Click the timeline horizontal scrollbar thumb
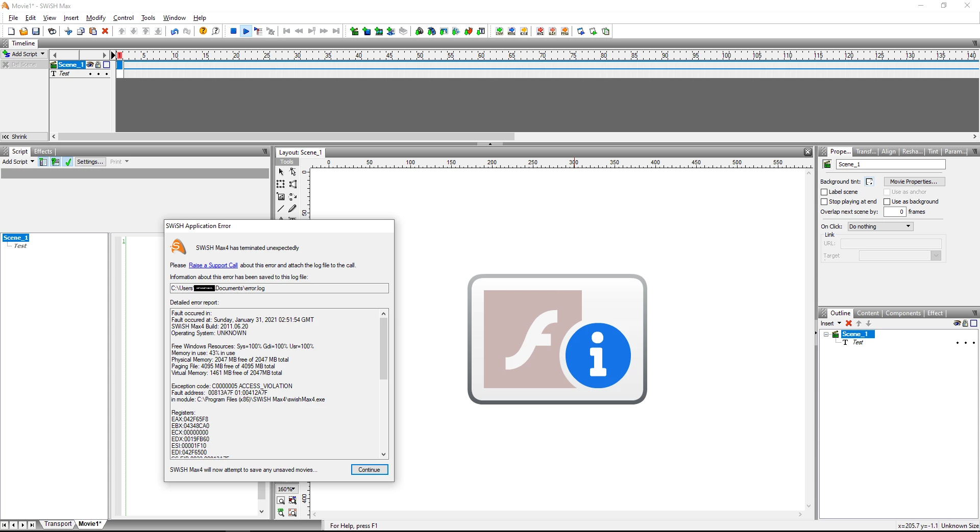Image resolution: width=980 pixels, height=532 pixels. point(286,137)
